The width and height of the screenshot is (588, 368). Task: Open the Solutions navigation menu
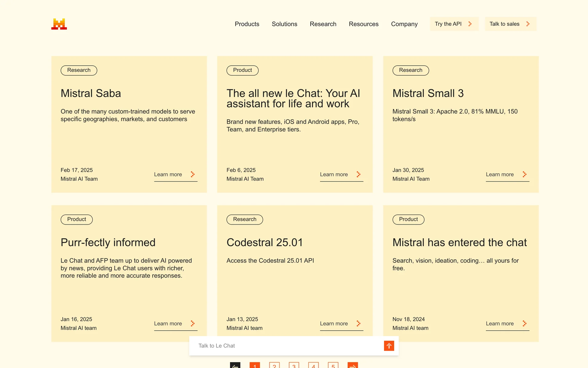pos(284,24)
